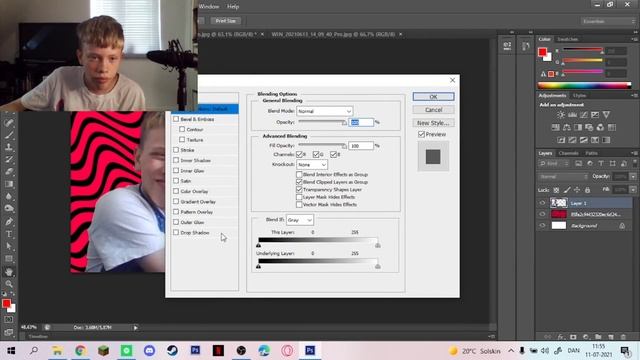Select the Pen tool
The width and height of the screenshot is (640, 360).
[9, 222]
